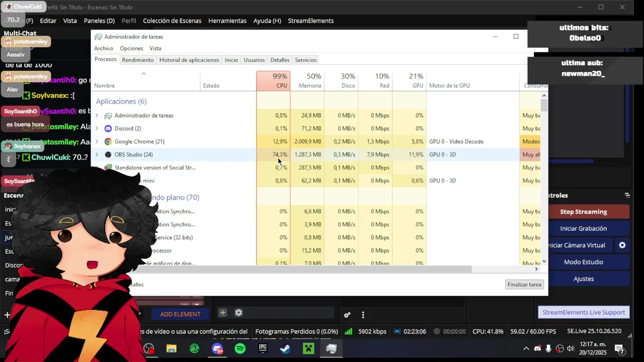Screen dimensions: 644x362
Task: Open Minecraft launcher from the taskbar
Action: [x=308, y=348]
